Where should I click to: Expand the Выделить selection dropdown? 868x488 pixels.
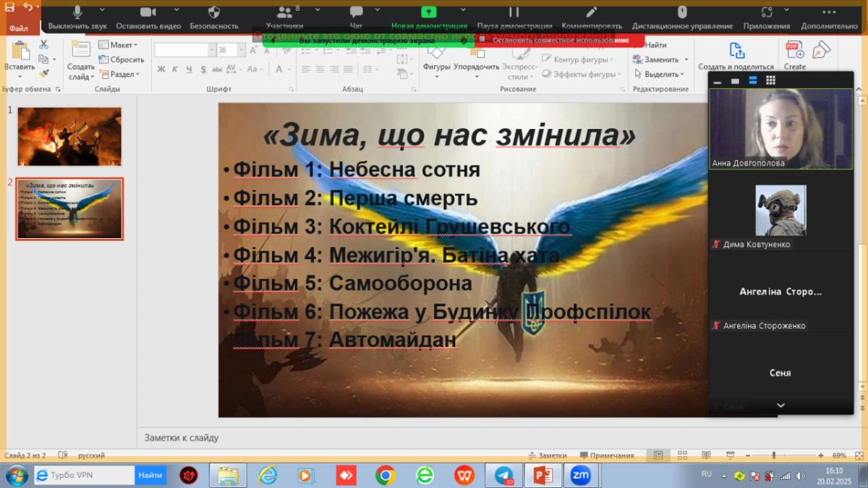point(659,74)
